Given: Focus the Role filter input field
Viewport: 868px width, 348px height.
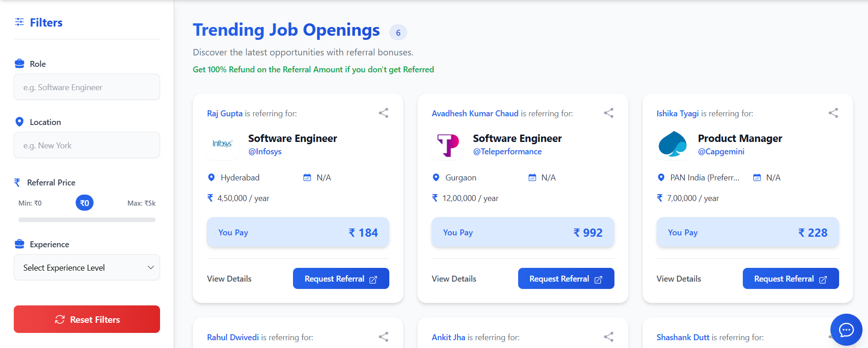Looking at the screenshot, I should coord(87,87).
